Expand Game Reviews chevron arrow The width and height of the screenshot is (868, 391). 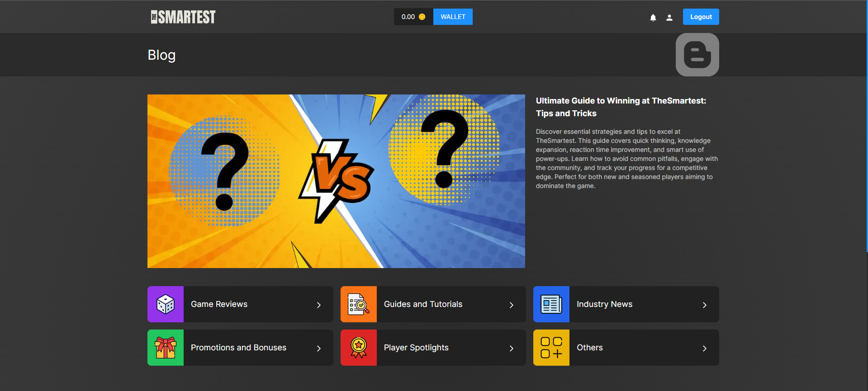[x=319, y=305]
